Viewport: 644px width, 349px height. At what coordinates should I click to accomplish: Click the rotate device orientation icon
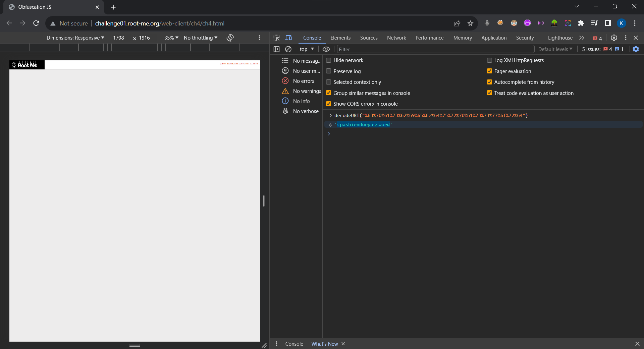coord(230,38)
